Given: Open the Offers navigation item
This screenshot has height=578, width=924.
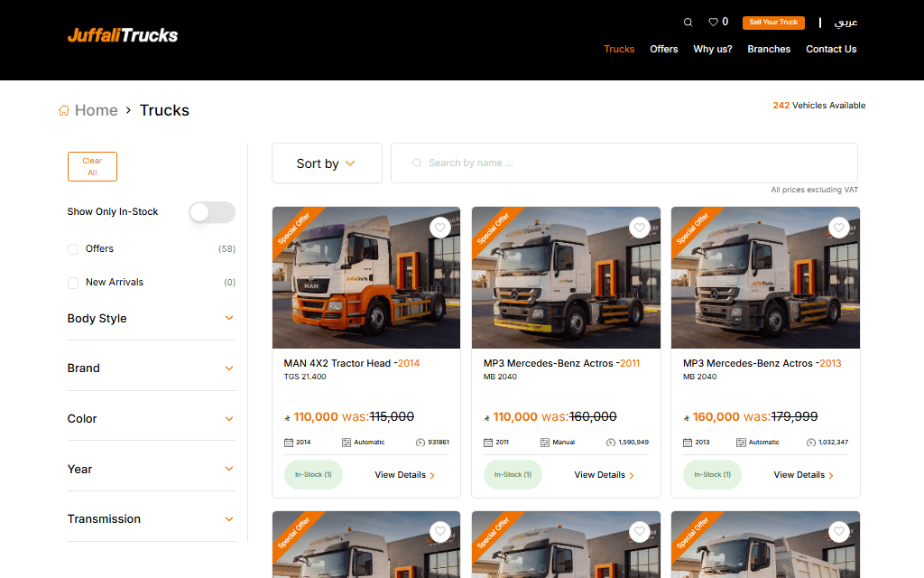Looking at the screenshot, I should click(x=663, y=49).
